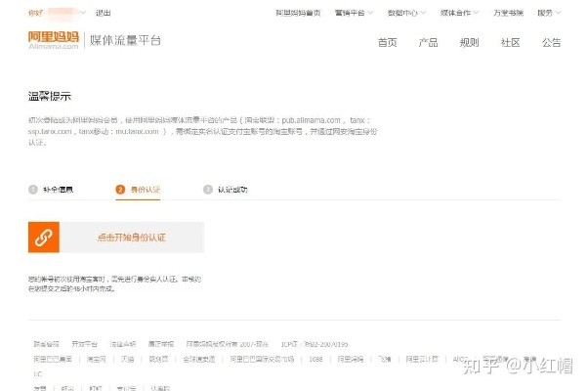Click the 温馨提示 heading
This screenshot has width=588, height=391.
[x=50, y=97]
